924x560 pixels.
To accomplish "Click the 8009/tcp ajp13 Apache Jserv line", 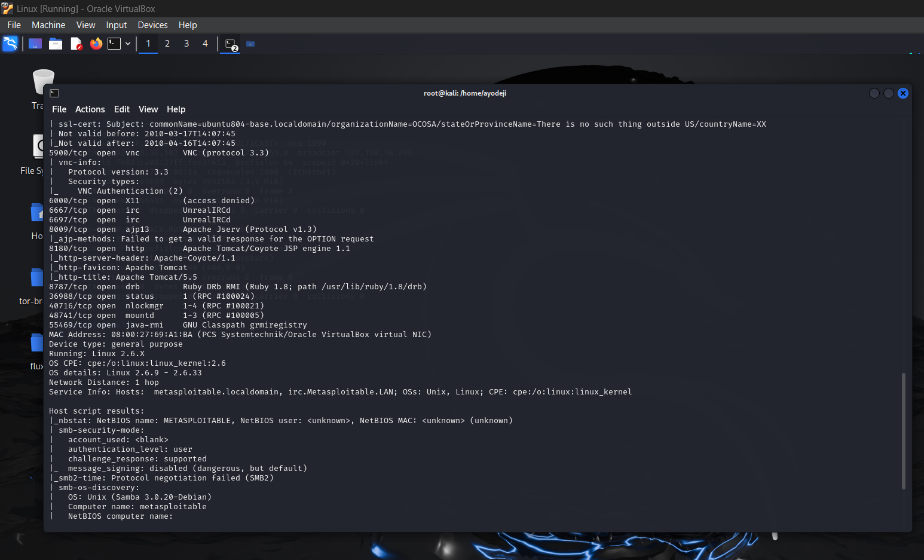I will (183, 229).
